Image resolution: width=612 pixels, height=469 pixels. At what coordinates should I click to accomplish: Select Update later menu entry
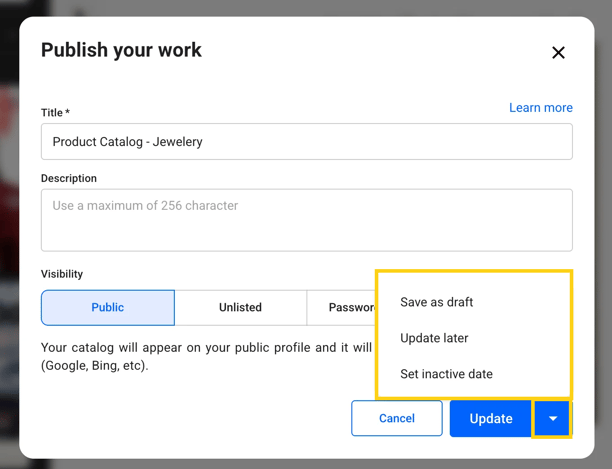click(434, 338)
